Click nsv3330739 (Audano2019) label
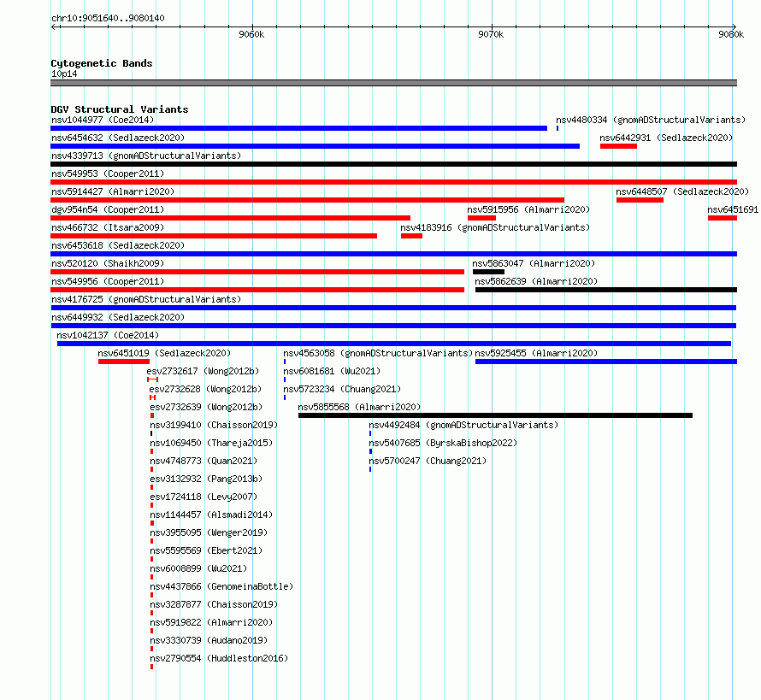Image resolution: width=761 pixels, height=700 pixels. tap(209, 640)
